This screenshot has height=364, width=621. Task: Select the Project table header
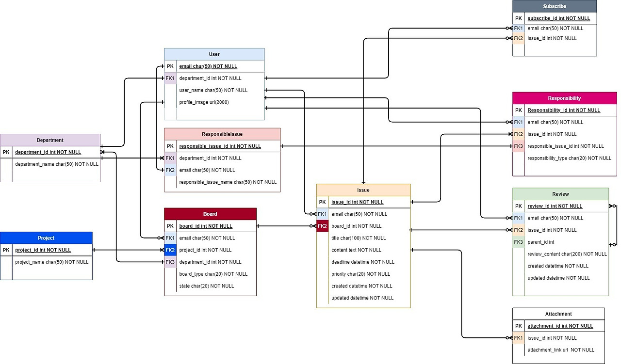(46, 238)
